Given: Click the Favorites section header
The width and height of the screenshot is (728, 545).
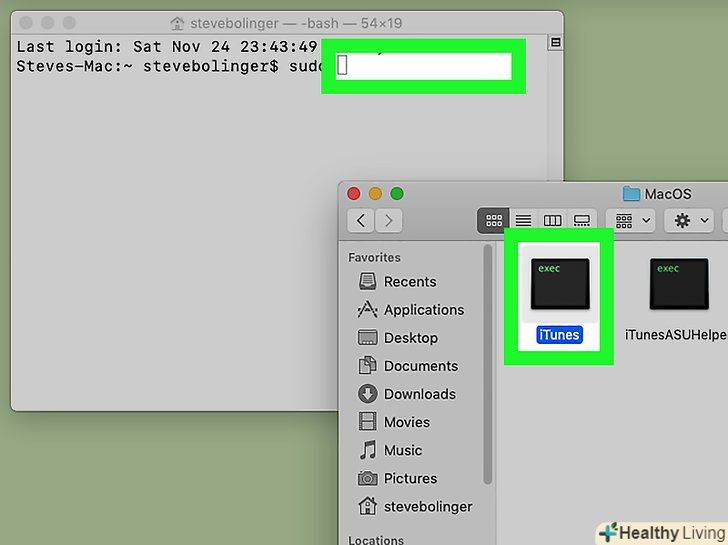Looking at the screenshot, I should (x=374, y=258).
